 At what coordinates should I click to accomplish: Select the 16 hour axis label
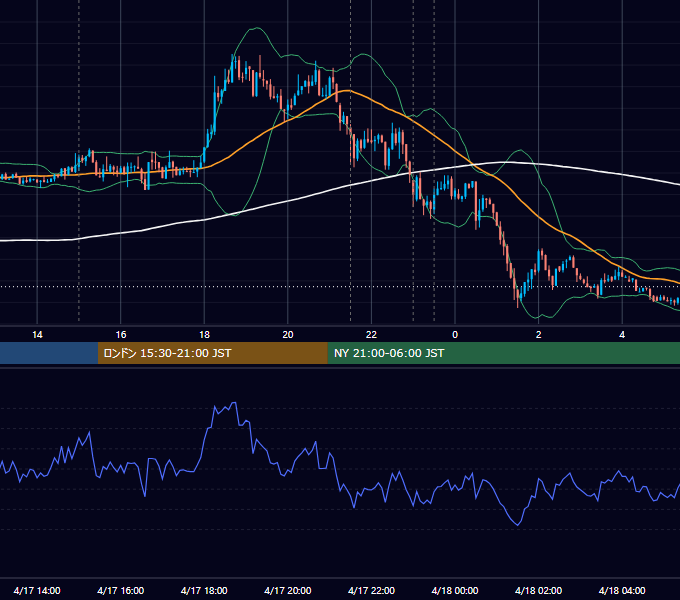121,335
